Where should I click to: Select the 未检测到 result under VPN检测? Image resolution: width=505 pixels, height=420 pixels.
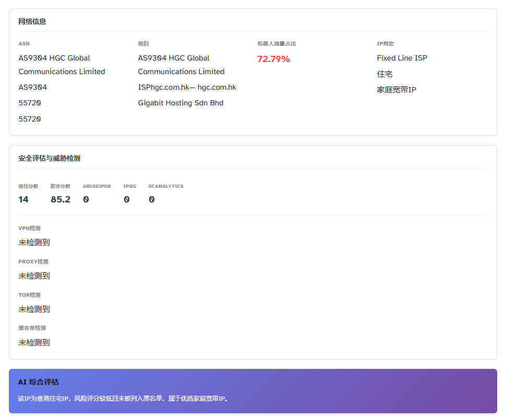pyautogui.click(x=34, y=242)
